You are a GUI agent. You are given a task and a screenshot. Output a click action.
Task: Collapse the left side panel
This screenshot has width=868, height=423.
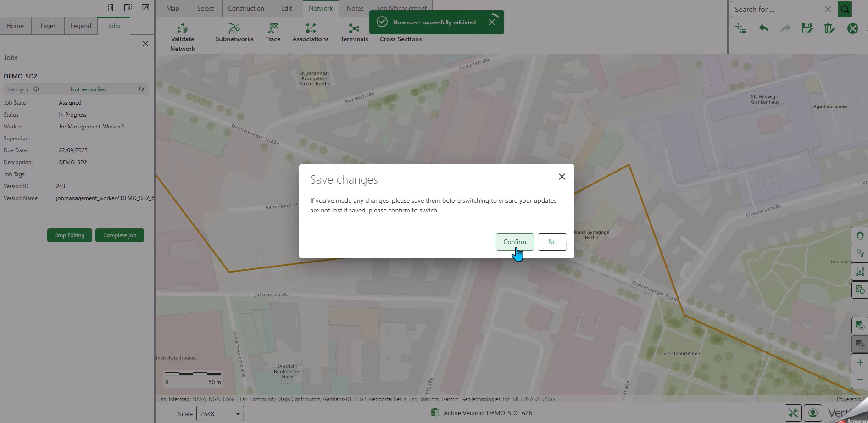pos(111,8)
